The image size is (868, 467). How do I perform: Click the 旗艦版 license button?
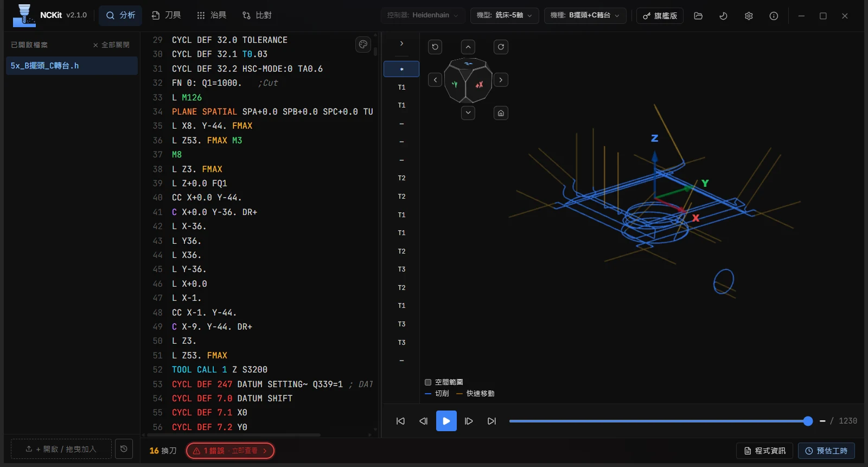click(x=660, y=16)
